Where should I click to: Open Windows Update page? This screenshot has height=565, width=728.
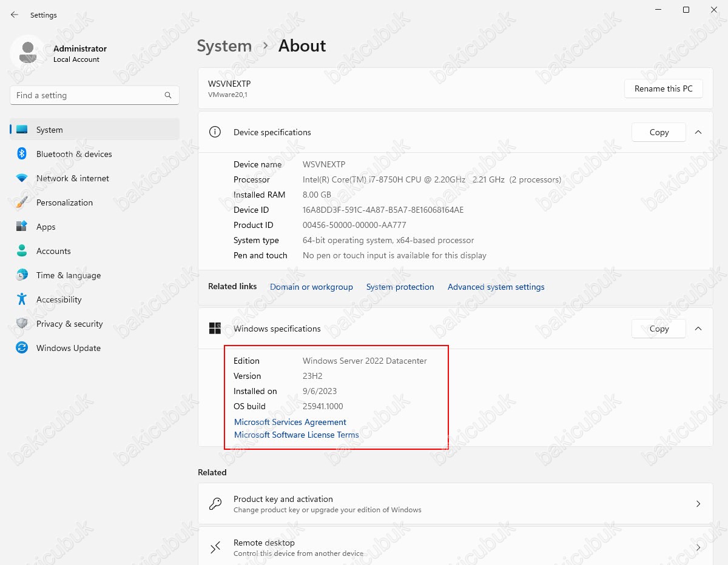[95, 348]
